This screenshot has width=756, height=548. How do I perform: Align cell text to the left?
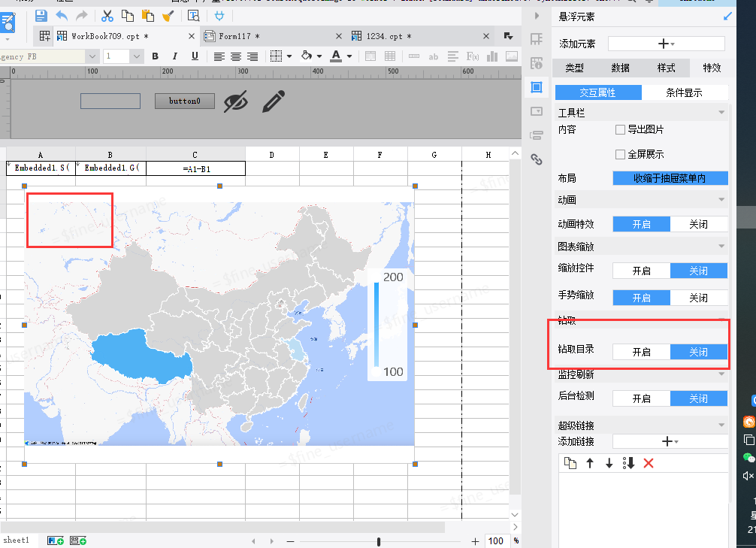pyautogui.click(x=219, y=56)
